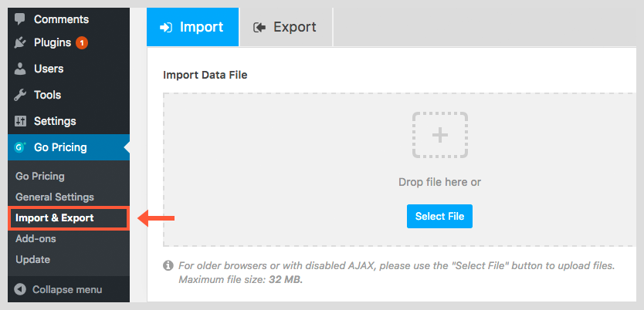
Task: Click the Go Pricing logo icon
Action: (x=20, y=147)
